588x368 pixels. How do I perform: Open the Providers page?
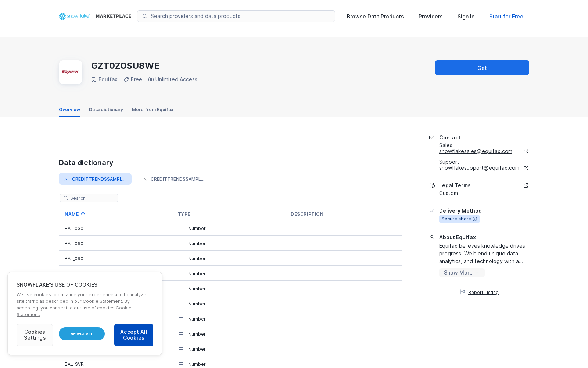[431, 17]
